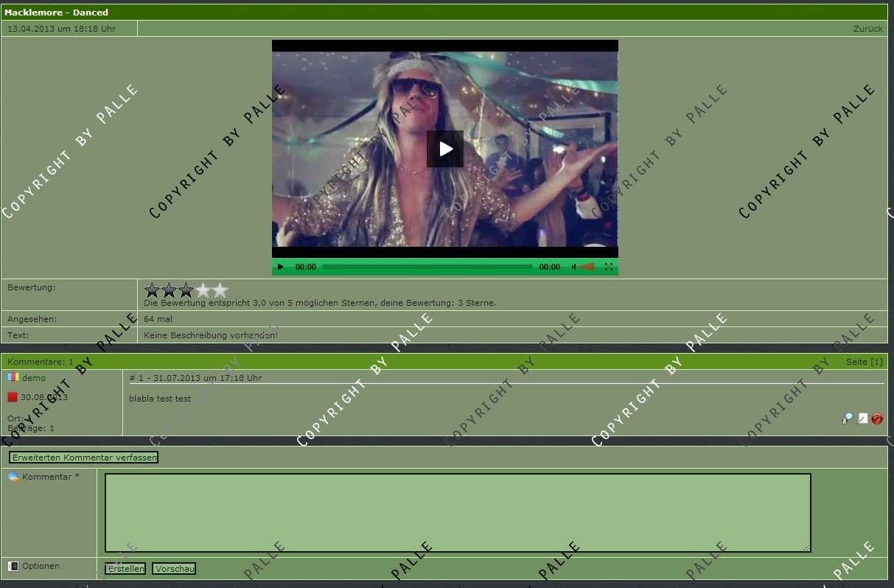Adjust the orange volume level bars
The height and width of the screenshot is (588, 894).
(x=587, y=267)
